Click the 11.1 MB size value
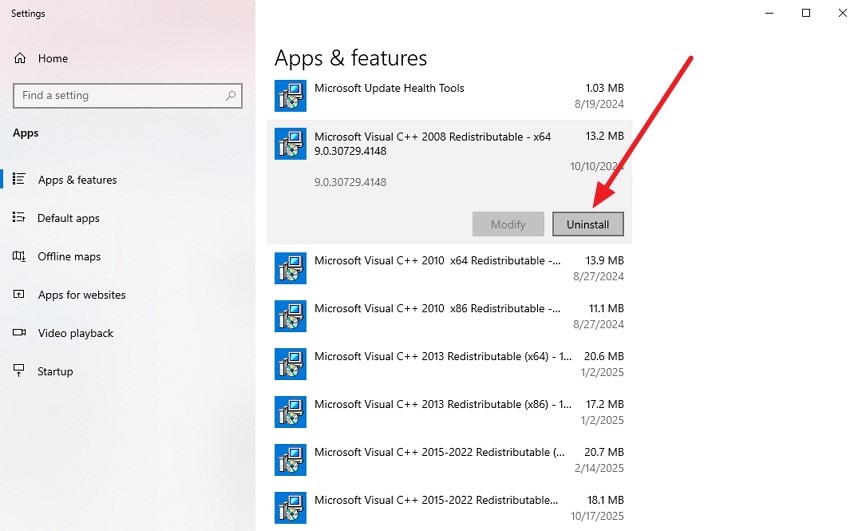Screen dimensions: 850x531 pyautogui.click(x=606, y=308)
